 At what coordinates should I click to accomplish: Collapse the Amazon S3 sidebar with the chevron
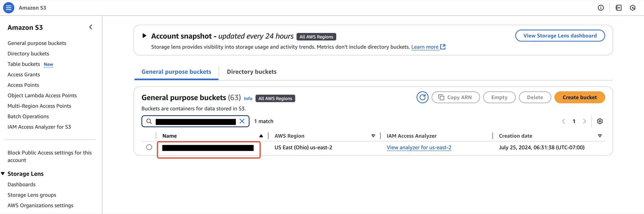pyautogui.click(x=91, y=27)
